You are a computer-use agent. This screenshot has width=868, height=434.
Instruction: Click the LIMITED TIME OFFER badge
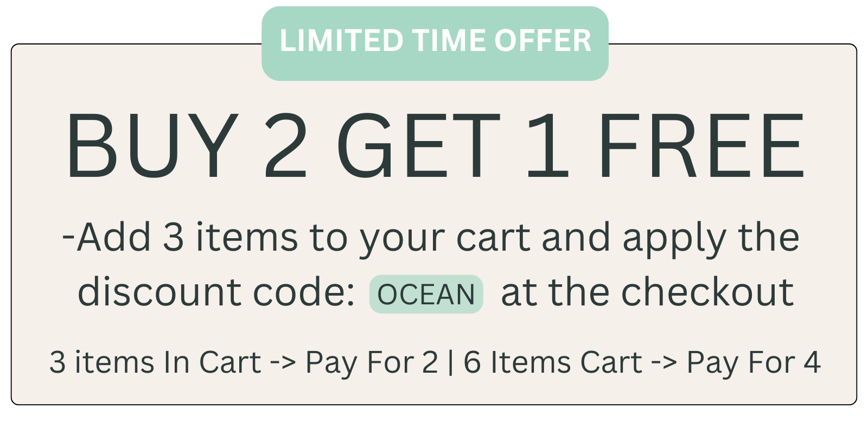pos(435,42)
